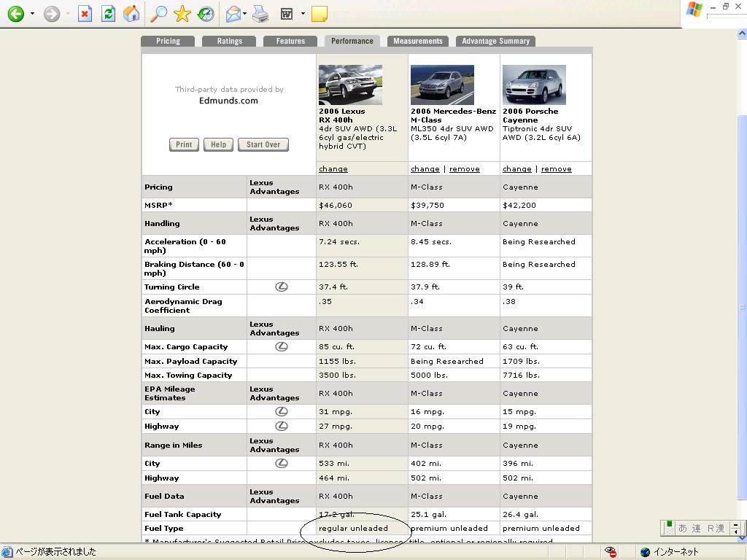Click Lexus logo in Max. Cargo Capacity row
The width and height of the screenshot is (747, 560).
282,346
